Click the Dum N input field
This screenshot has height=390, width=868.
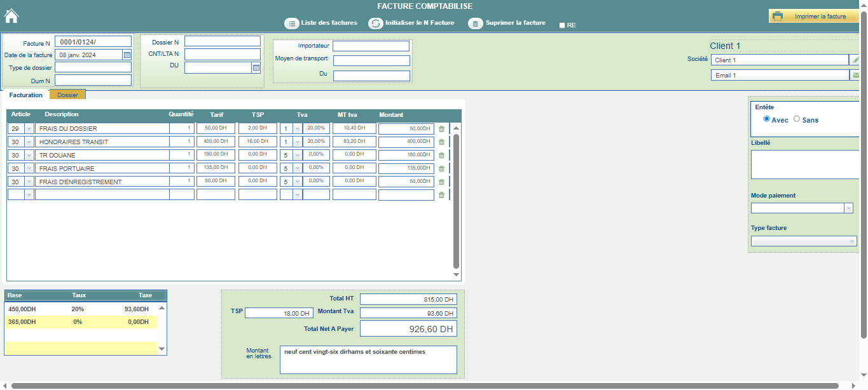pos(93,80)
